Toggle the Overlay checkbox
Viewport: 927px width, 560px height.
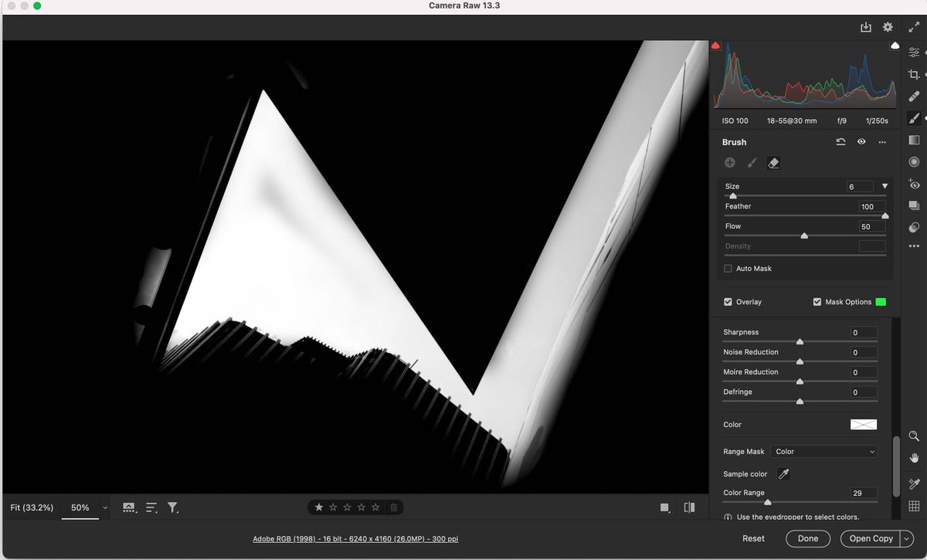coord(727,302)
